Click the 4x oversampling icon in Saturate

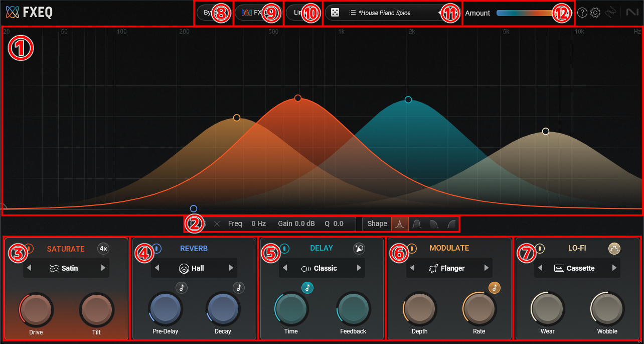(103, 248)
